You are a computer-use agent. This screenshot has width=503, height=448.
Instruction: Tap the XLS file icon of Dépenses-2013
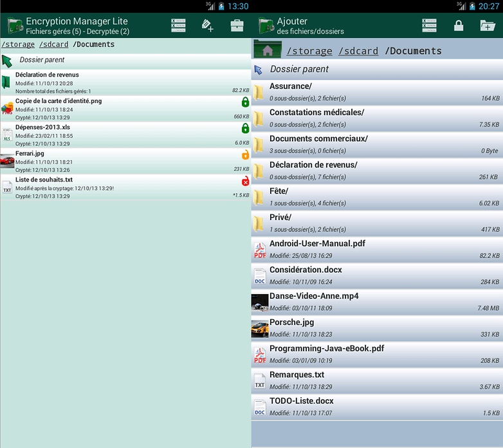(x=7, y=135)
